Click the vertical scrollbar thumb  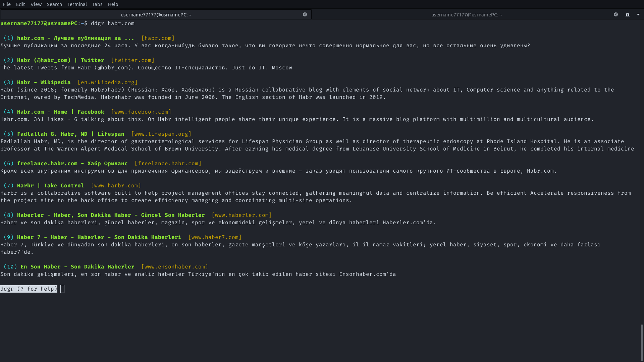click(x=642, y=342)
